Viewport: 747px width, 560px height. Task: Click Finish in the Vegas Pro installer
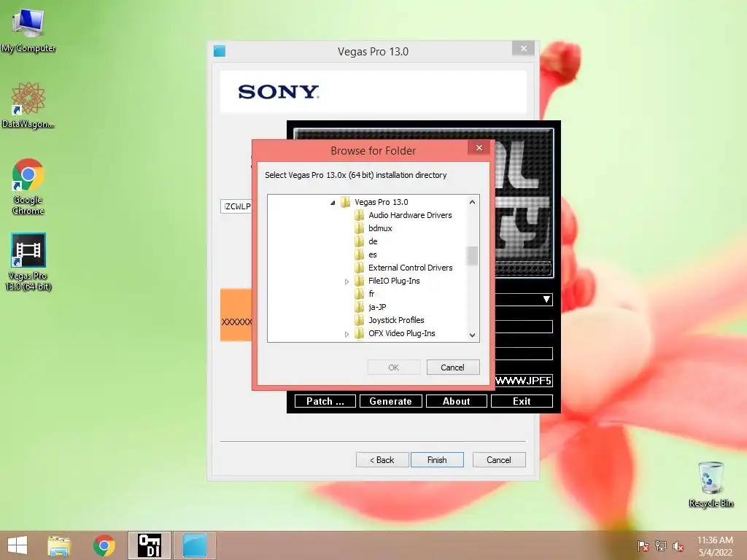(x=437, y=460)
